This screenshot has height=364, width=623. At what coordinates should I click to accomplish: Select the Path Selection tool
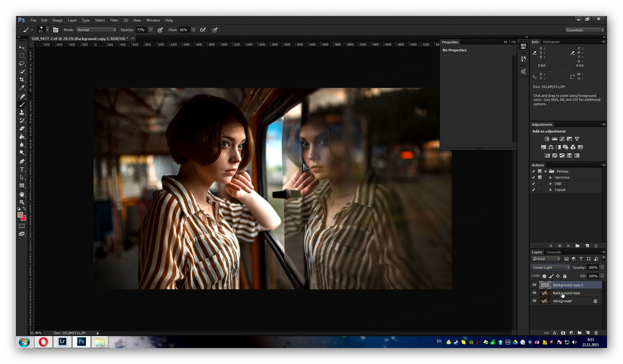coord(22,177)
